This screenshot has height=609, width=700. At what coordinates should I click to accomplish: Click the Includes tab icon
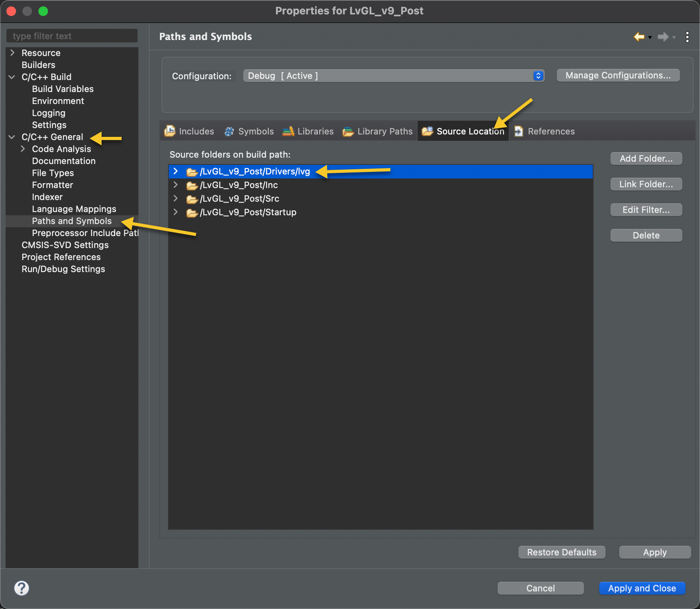click(170, 131)
